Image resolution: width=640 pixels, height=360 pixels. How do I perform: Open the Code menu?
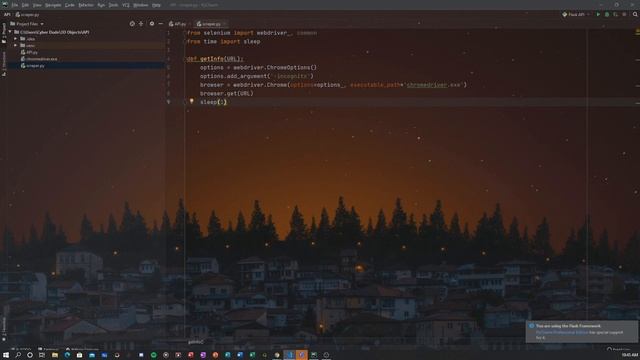[70, 5]
